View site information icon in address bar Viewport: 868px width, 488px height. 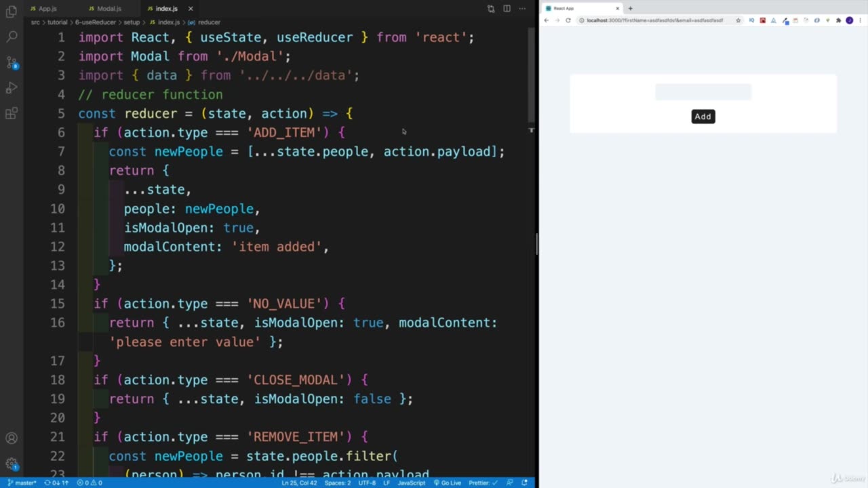point(581,20)
